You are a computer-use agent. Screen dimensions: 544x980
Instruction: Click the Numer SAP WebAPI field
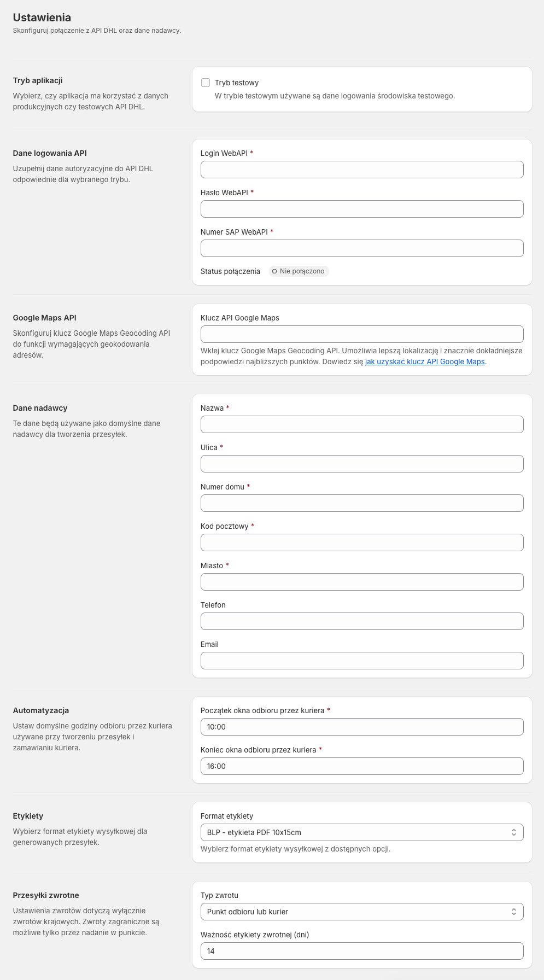pyautogui.click(x=361, y=248)
